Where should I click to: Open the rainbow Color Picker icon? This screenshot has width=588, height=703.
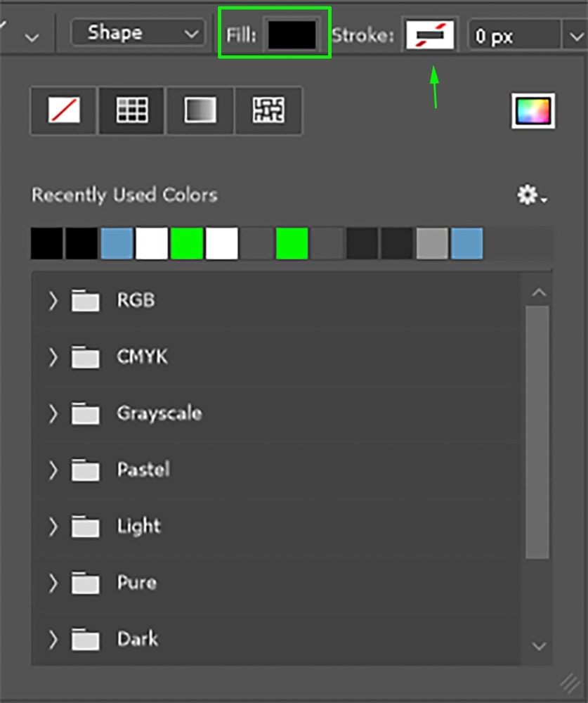533,111
